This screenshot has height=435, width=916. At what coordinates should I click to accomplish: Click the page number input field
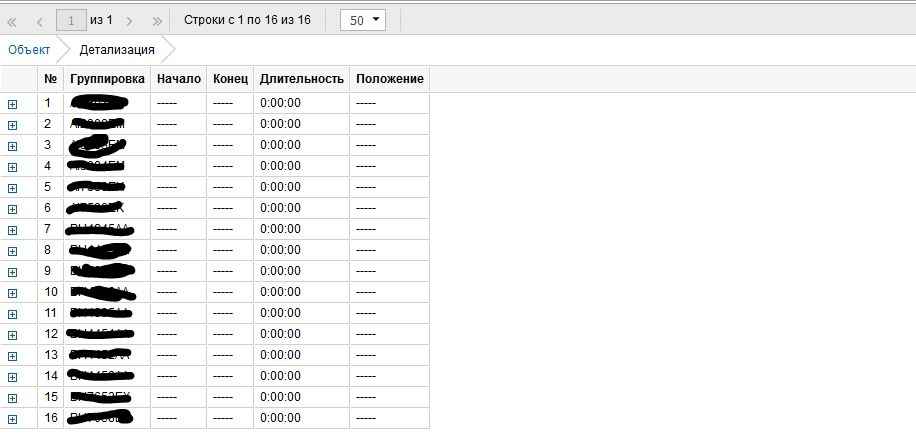point(71,20)
